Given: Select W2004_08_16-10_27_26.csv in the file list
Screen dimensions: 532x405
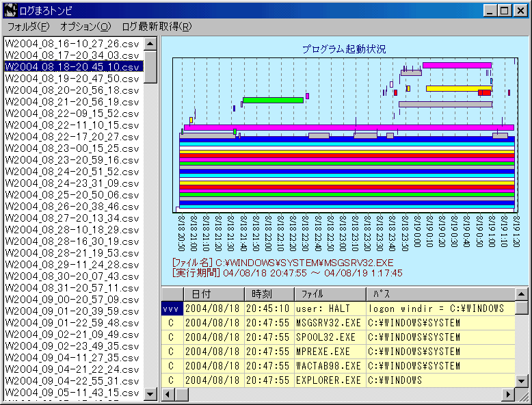Looking at the screenshot, I should pyautogui.click(x=72, y=43).
